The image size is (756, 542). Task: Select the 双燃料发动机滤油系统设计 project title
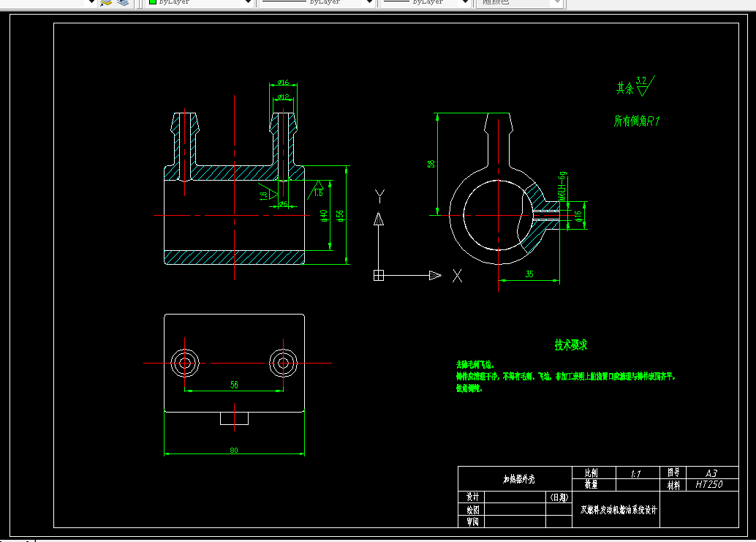[619, 510]
